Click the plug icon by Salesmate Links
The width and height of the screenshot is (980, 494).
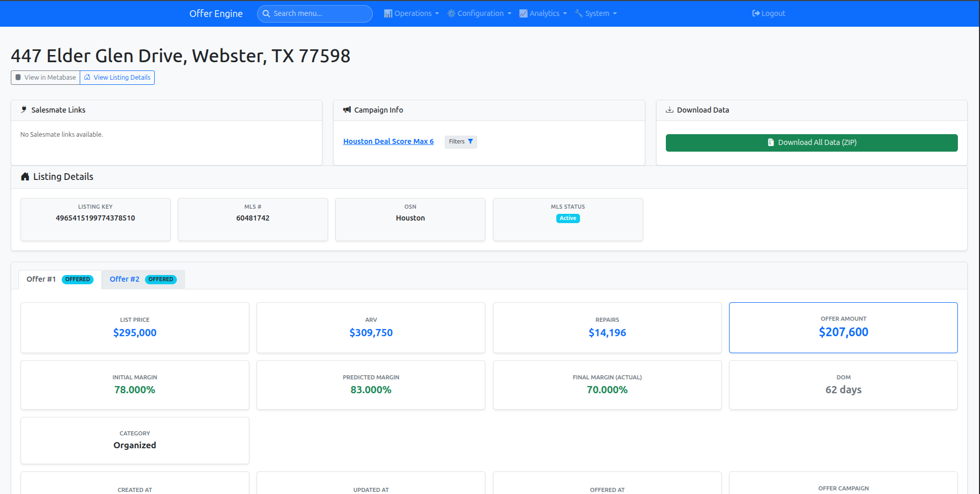tap(24, 110)
